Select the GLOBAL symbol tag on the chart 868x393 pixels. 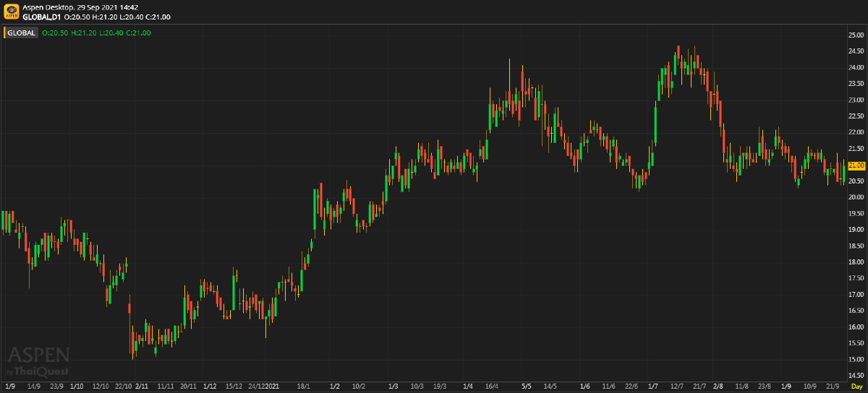(22, 33)
